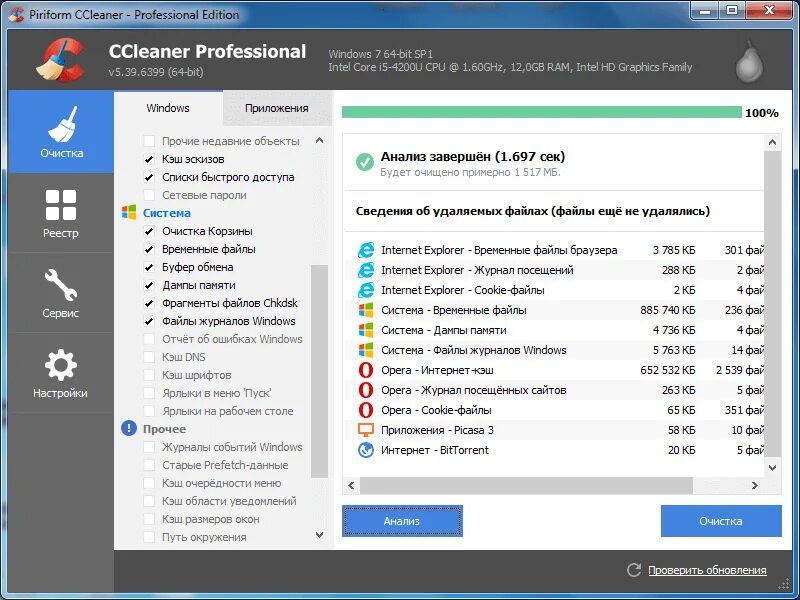800x600 pixels.
Task: Click the BitTorrent icon in the results
Action: (x=366, y=450)
